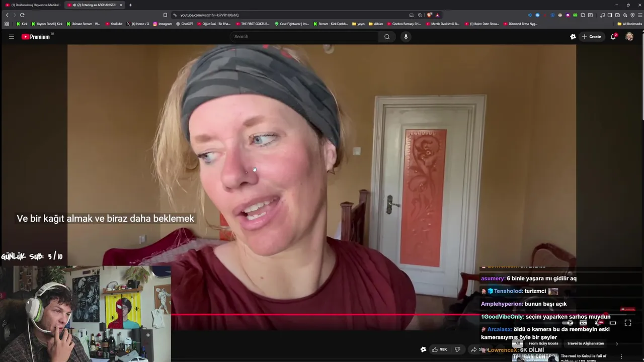Click the YouTube search input field

pos(304,37)
